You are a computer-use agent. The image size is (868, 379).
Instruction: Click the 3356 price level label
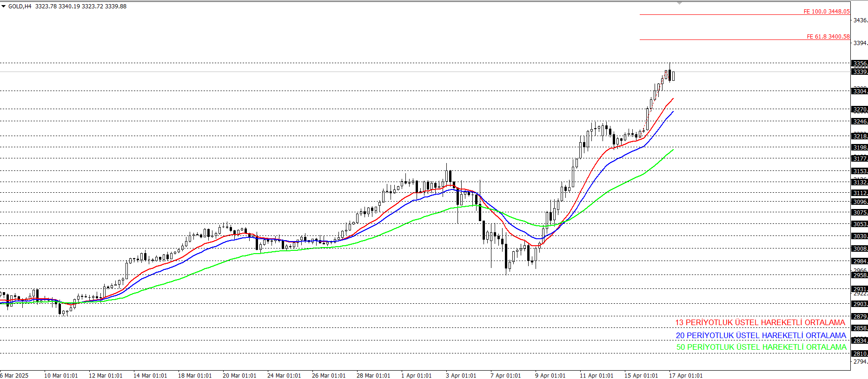[x=860, y=63]
